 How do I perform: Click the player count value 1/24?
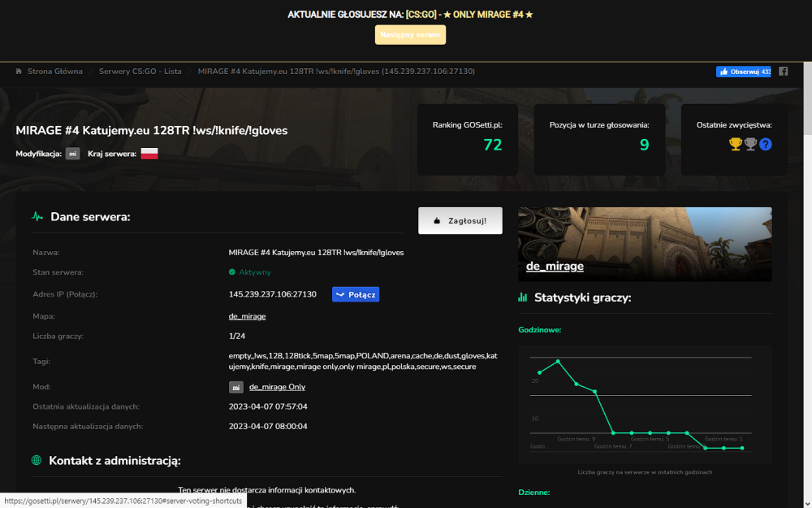236,336
